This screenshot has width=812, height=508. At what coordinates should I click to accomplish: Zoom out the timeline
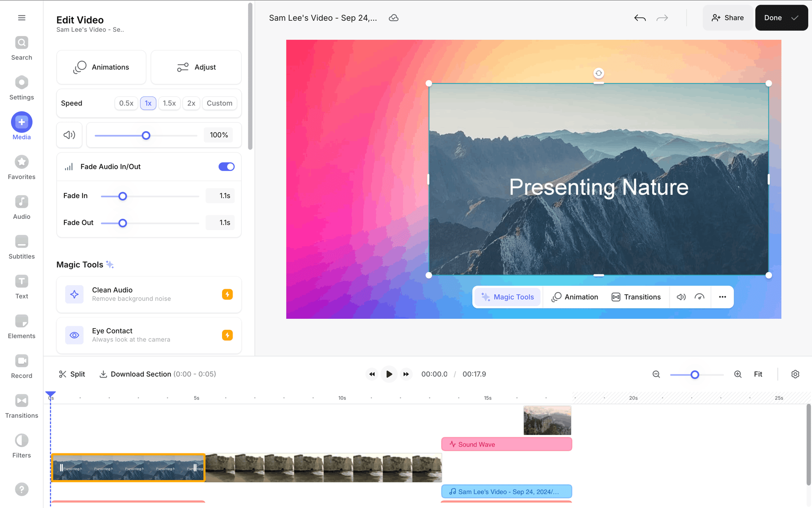[656, 374]
